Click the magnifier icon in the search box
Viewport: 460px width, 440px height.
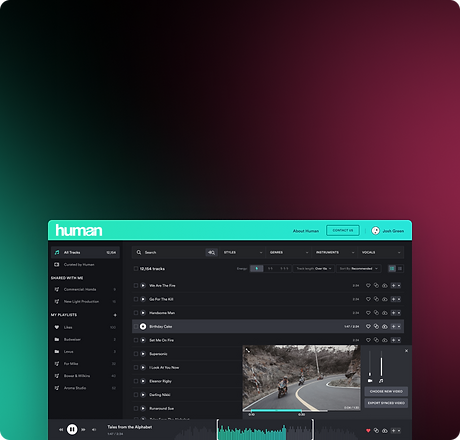(139, 252)
